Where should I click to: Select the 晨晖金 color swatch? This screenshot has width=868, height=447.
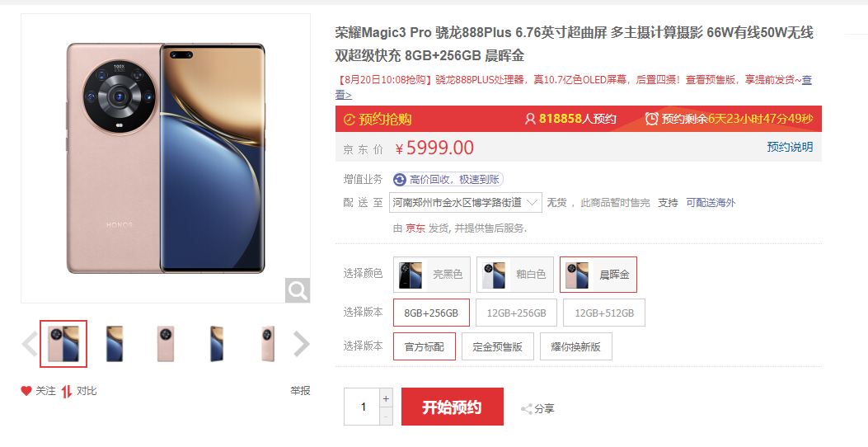598,275
